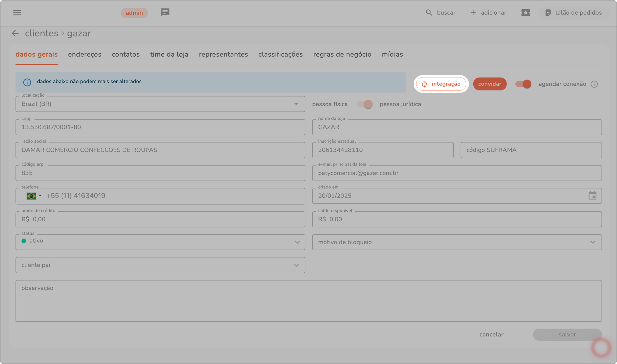Click the adicionar plus icon
Image resolution: width=617 pixels, height=364 pixels.
coord(473,13)
